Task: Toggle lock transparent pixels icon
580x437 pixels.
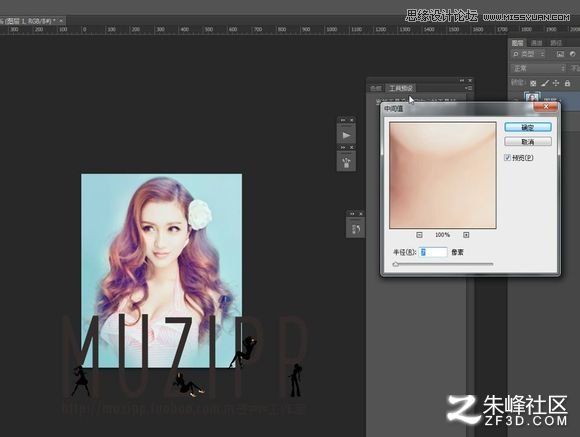Action: pos(533,83)
